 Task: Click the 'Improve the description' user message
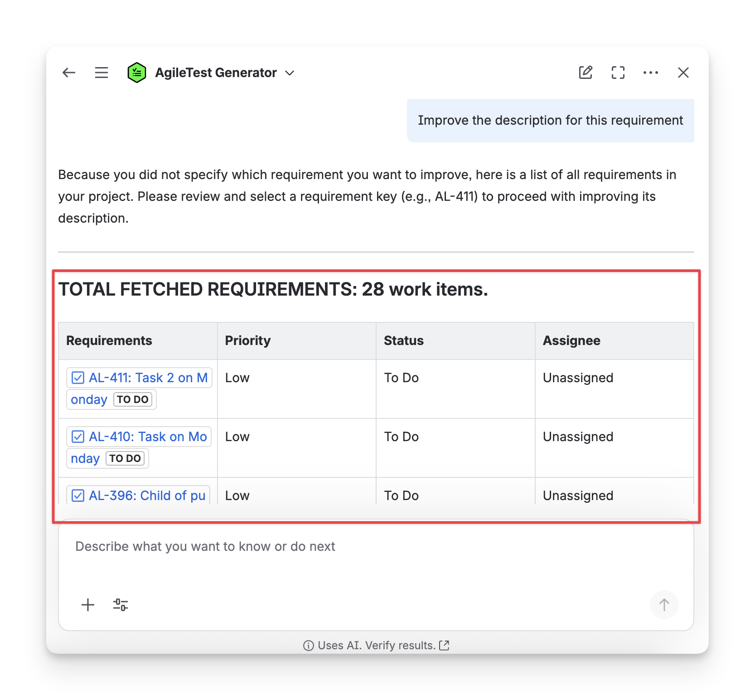click(550, 121)
